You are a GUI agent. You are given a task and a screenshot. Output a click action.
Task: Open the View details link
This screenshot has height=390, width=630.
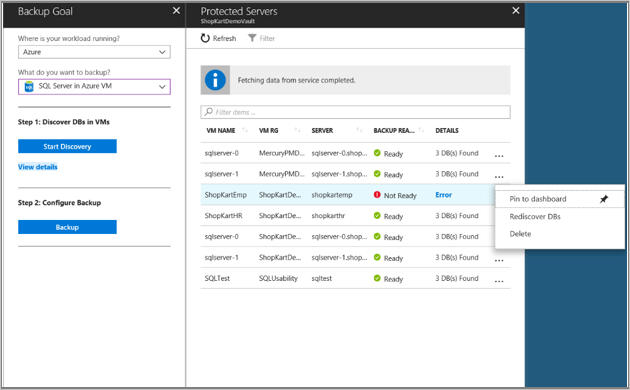37,167
